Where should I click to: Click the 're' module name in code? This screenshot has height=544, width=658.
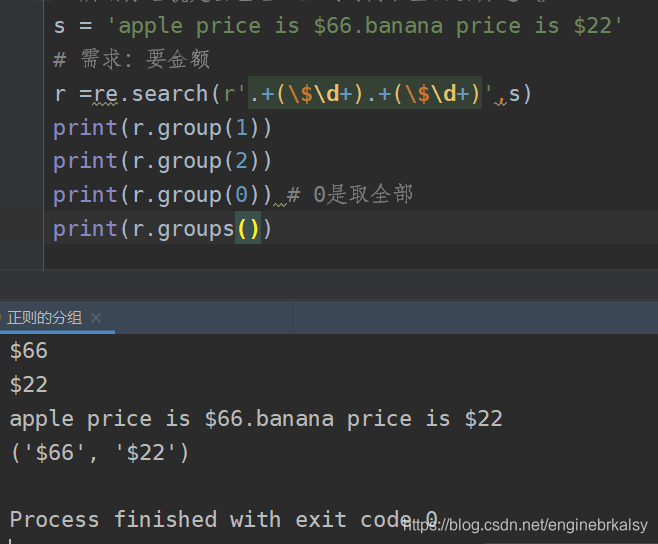pos(105,94)
